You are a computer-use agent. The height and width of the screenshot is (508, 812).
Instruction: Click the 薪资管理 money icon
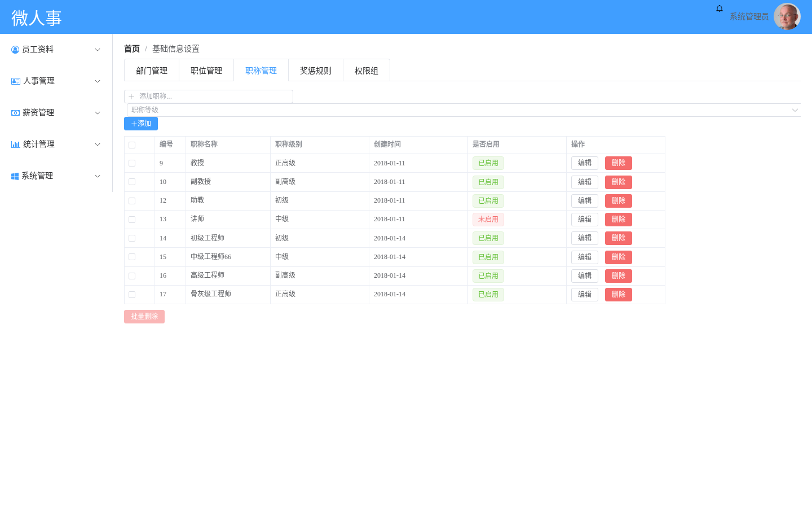[x=15, y=113]
